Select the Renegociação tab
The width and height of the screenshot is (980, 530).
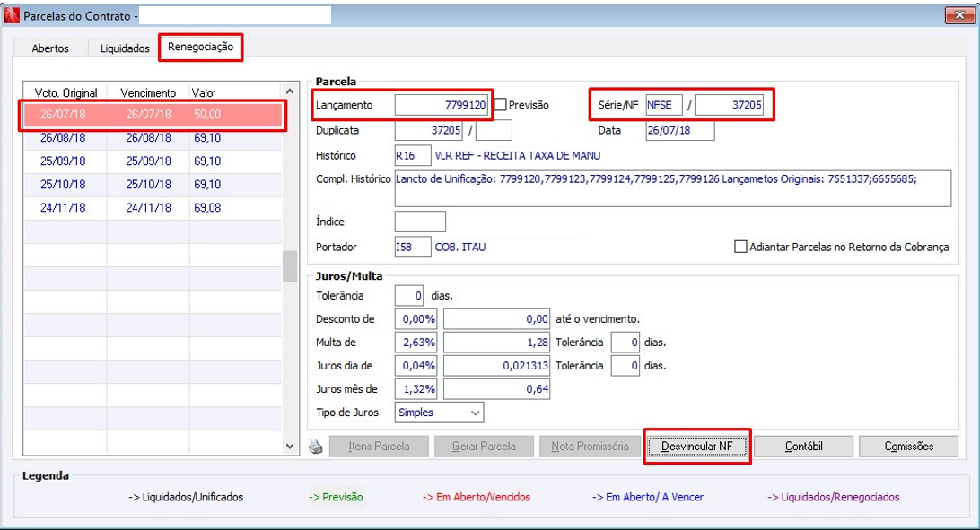tap(200, 47)
